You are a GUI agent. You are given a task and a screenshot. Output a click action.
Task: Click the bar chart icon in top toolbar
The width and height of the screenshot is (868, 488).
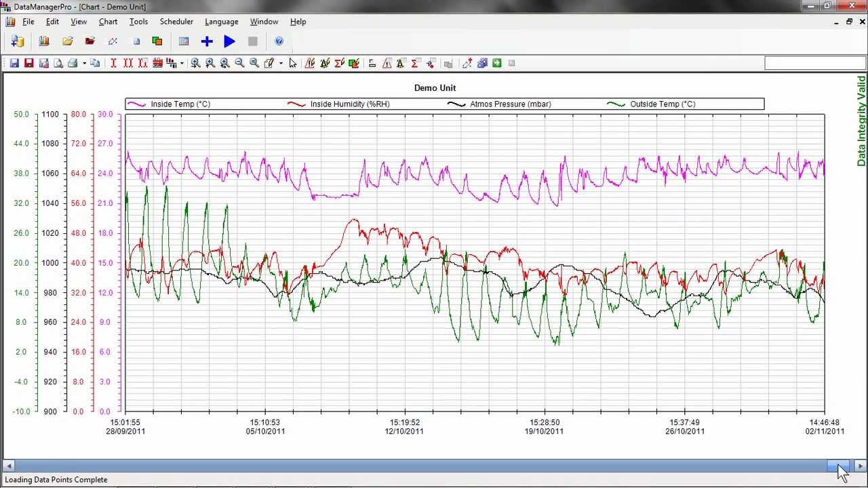(44, 41)
